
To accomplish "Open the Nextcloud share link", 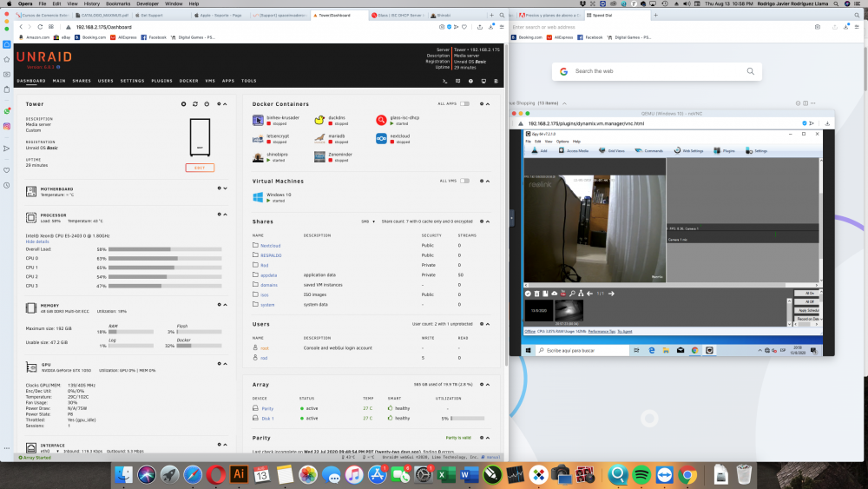I will click(x=271, y=245).
